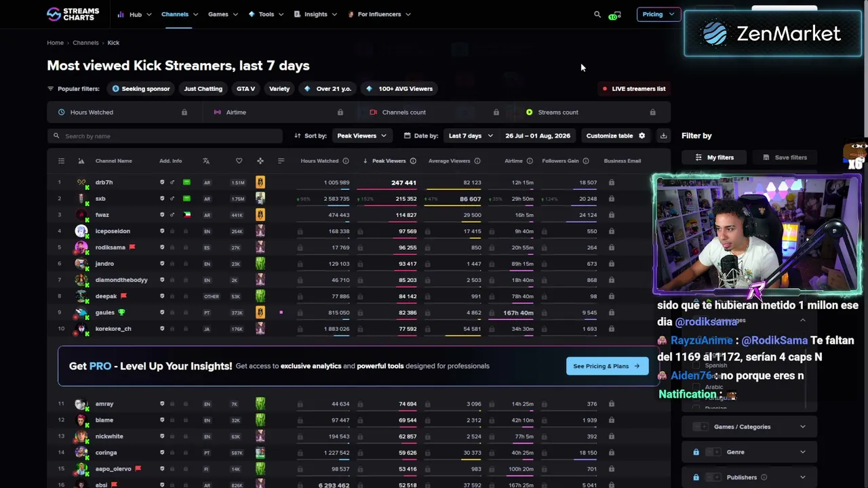Click the info icon next to Publishers
868x488 pixels.
coord(764,477)
